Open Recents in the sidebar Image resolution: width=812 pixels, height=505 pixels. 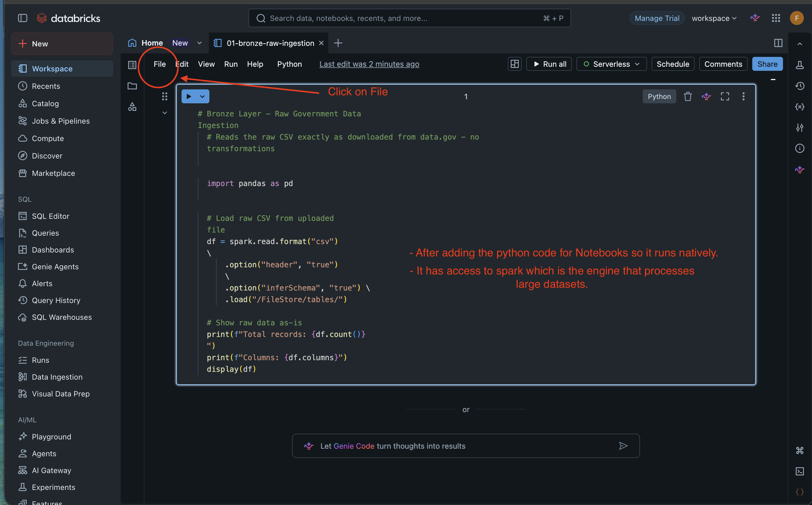tap(62, 86)
